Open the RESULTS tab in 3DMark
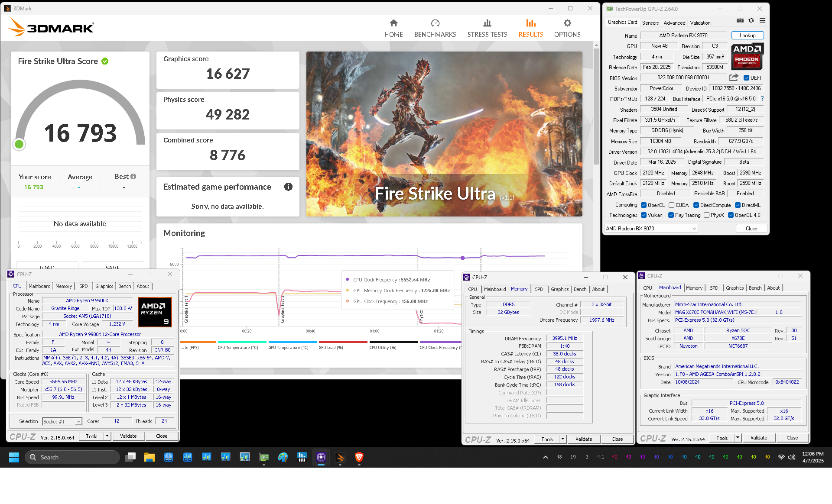The width and height of the screenshot is (832, 504). point(531,28)
